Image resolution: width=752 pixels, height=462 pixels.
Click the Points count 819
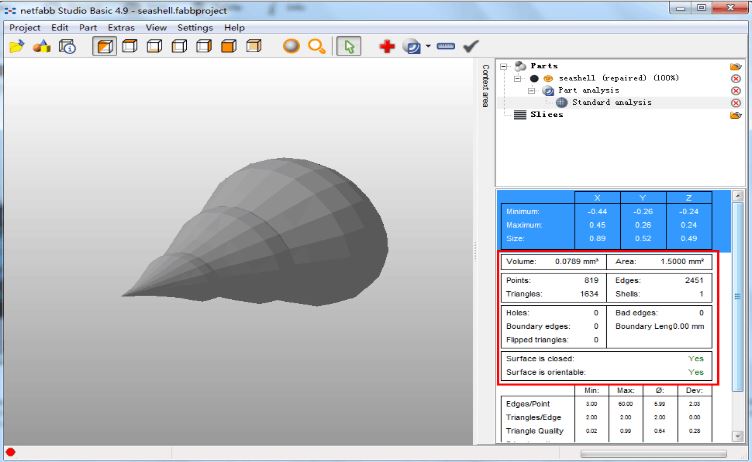click(591, 280)
